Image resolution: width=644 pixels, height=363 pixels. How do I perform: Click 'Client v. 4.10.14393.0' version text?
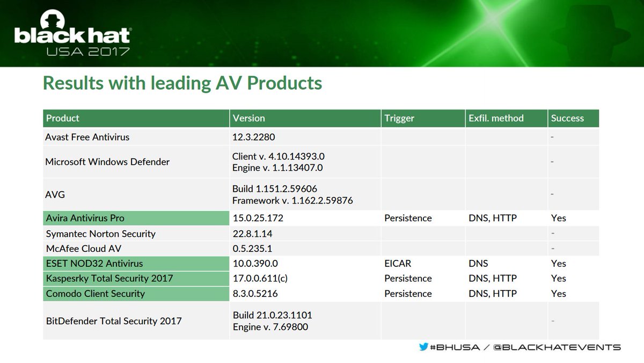[x=279, y=156]
